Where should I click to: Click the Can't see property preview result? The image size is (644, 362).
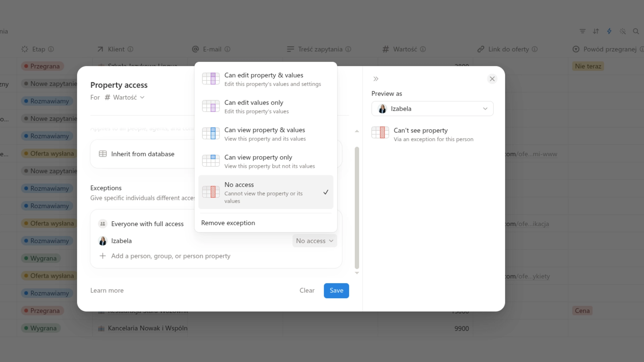click(x=423, y=134)
